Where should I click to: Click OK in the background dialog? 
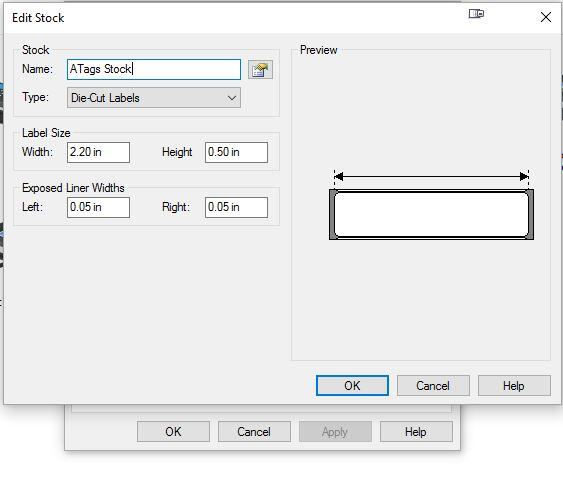pos(173,432)
